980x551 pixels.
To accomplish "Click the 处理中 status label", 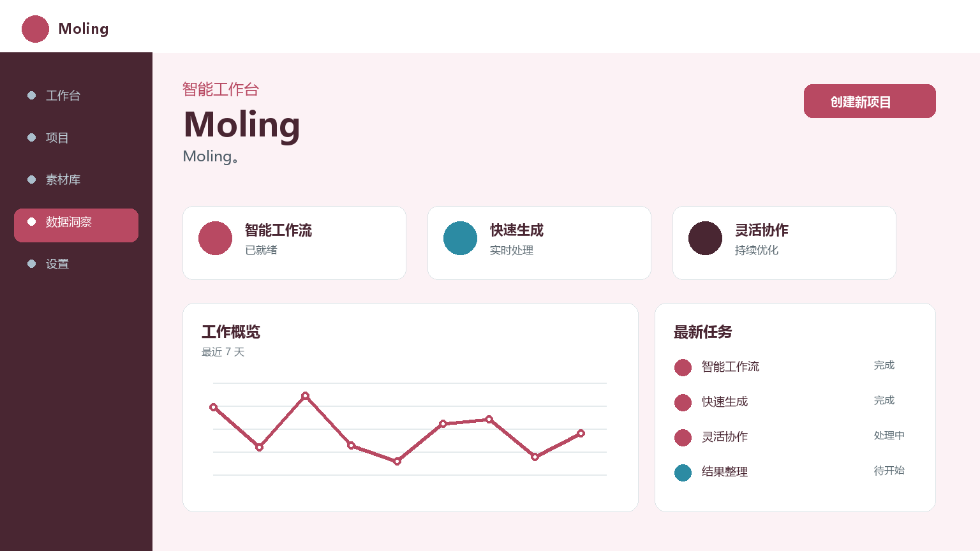I will (889, 436).
